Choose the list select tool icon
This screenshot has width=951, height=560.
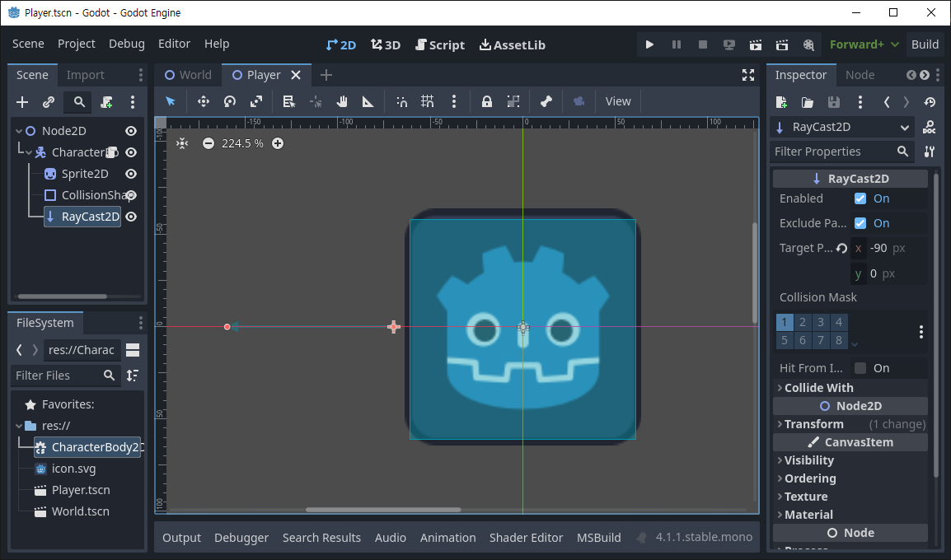(289, 101)
